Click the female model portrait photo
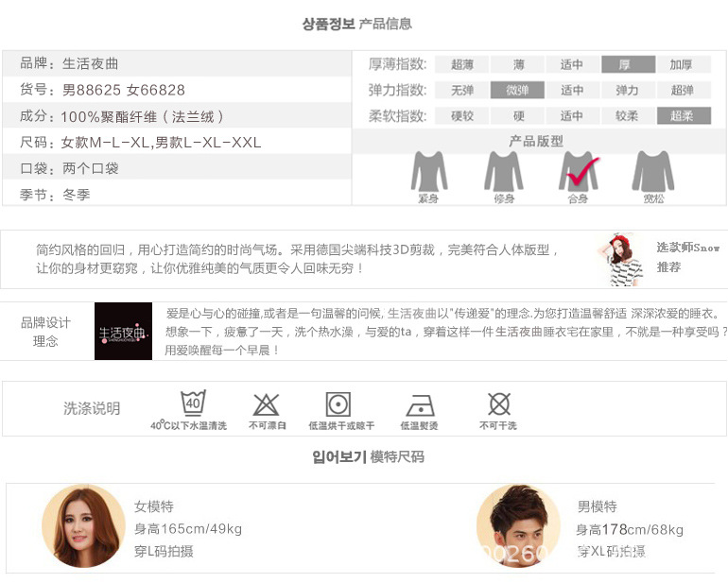The image size is (728, 583). coord(83,526)
